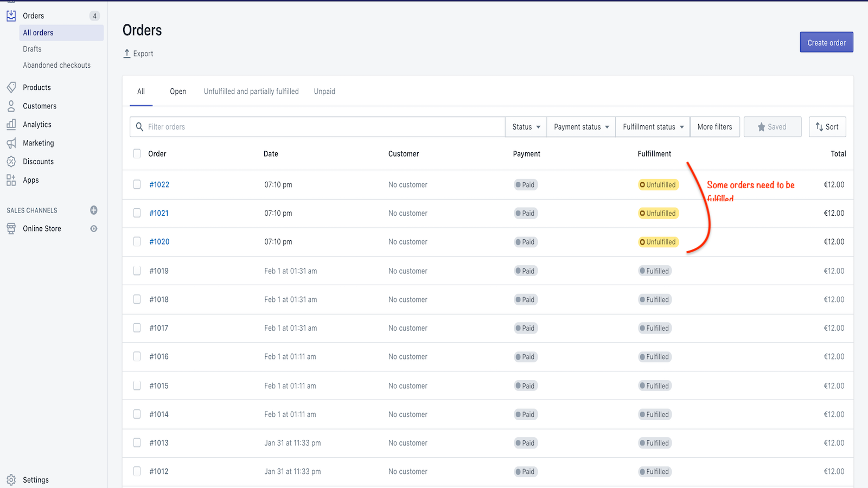Click the Discounts percent badge icon

tap(11, 162)
